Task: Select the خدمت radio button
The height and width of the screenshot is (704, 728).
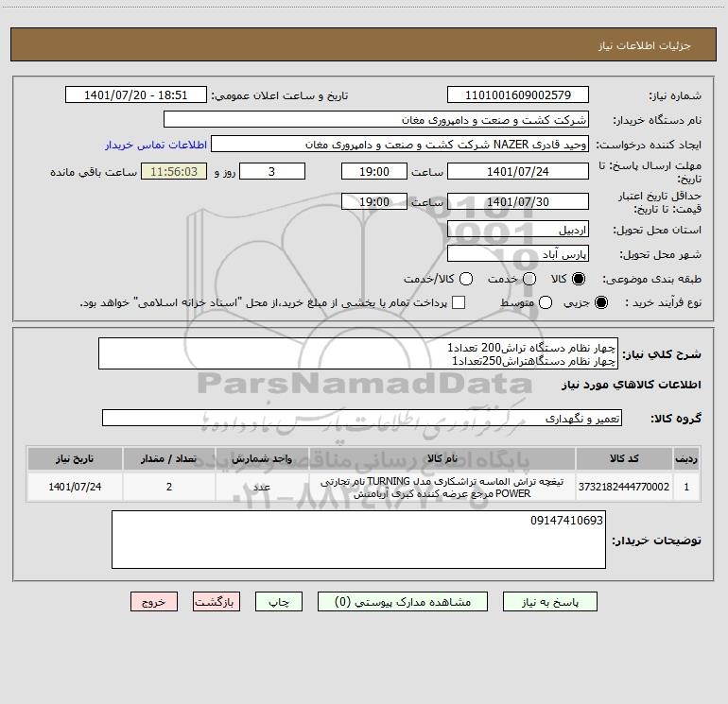Action: (529, 279)
